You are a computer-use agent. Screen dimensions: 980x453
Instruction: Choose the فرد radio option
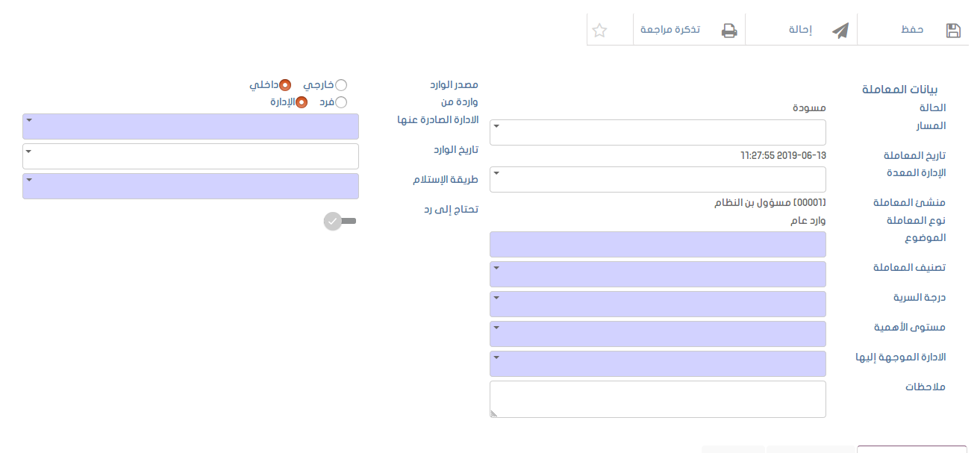coord(341,102)
